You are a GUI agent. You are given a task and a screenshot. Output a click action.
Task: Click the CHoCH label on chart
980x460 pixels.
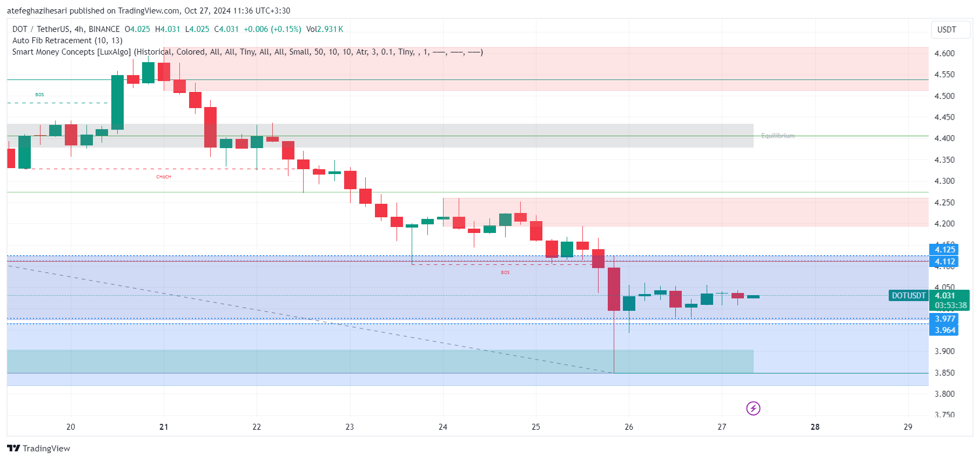point(164,177)
